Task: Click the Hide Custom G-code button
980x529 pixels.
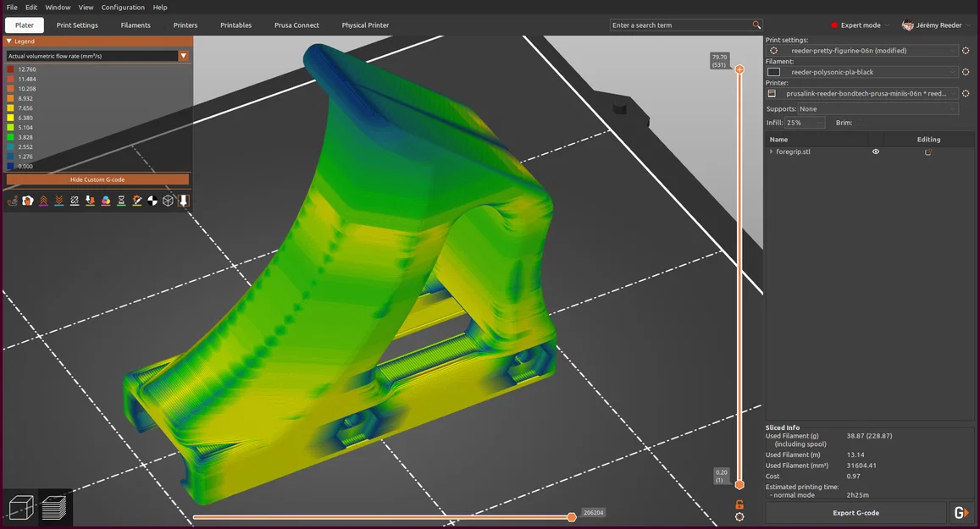Action: 97,179
